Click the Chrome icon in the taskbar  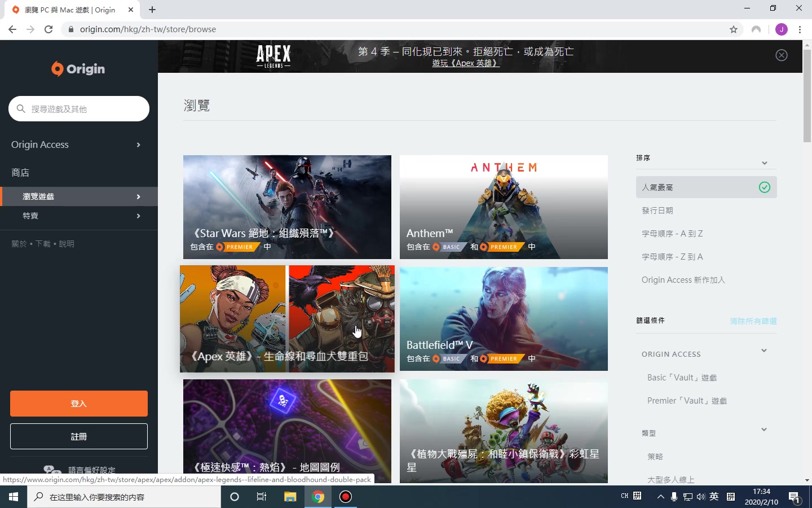pyautogui.click(x=319, y=497)
